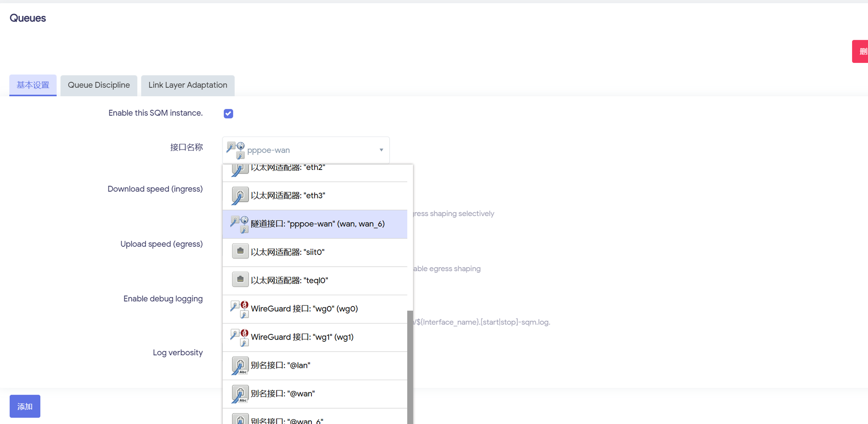Click the Log verbosity label
The height and width of the screenshot is (424, 868).
coord(178,353)
